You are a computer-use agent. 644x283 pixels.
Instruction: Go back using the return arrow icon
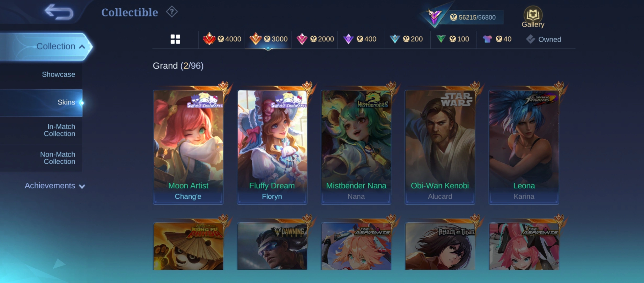59,12
